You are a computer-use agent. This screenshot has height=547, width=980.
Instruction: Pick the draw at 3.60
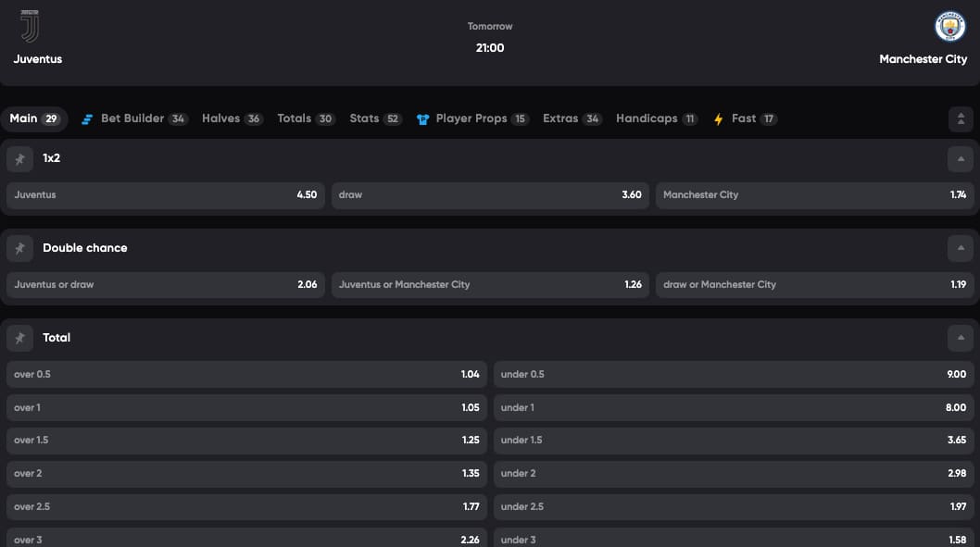click(x=490, y=194)
